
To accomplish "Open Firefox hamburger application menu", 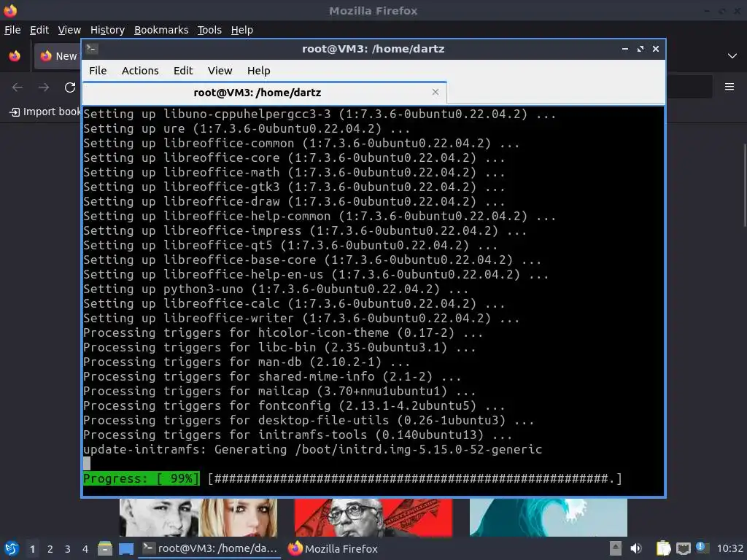I will (729, 87).
